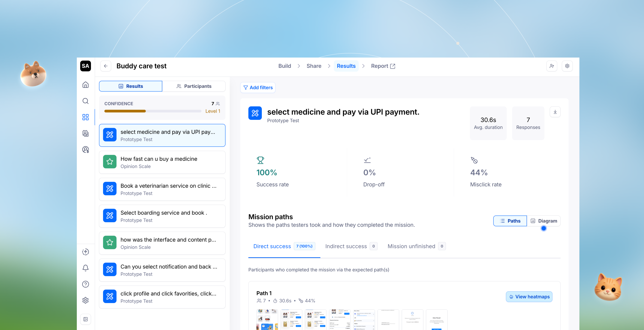Select 'click profile and click favorities' block

click(162, 297)
